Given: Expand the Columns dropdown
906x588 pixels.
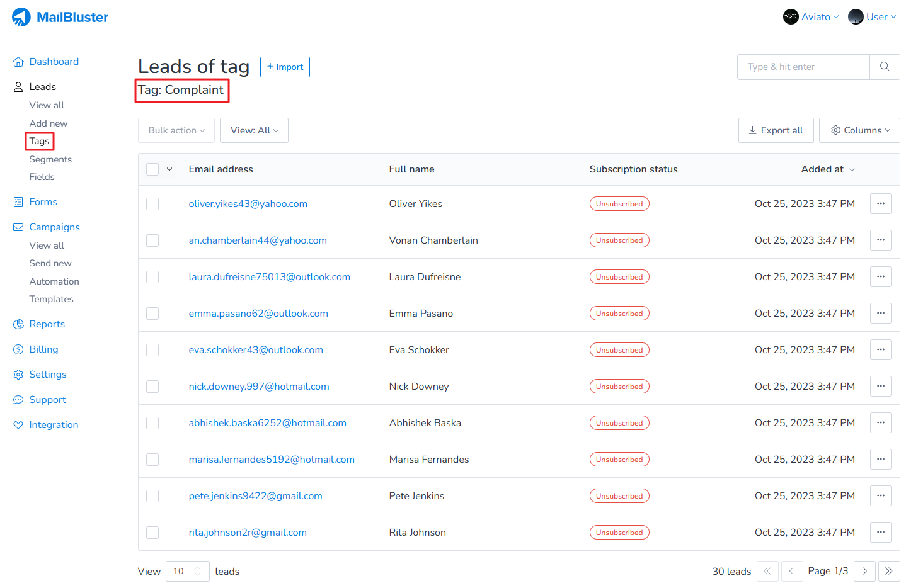Looking at the screenshot, I should 859,130.
